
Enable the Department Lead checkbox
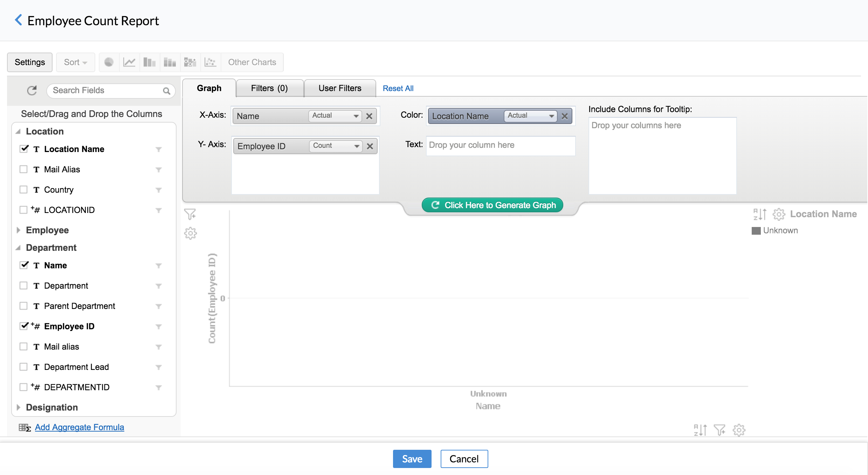click(23, 367)
